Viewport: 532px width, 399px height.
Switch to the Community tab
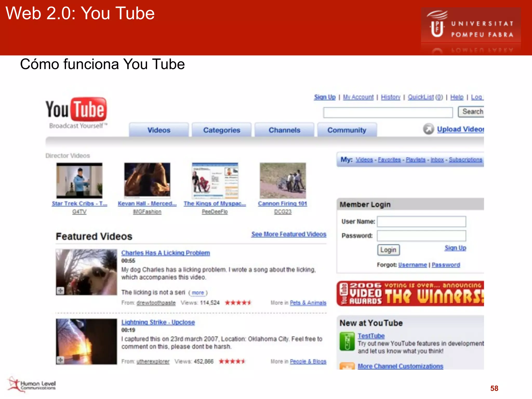347,130
